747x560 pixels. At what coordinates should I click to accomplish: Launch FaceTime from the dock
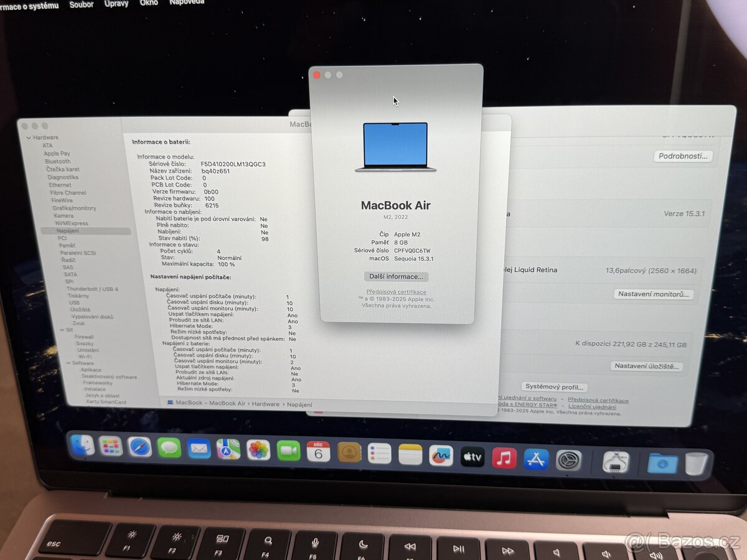coord(288,450)
